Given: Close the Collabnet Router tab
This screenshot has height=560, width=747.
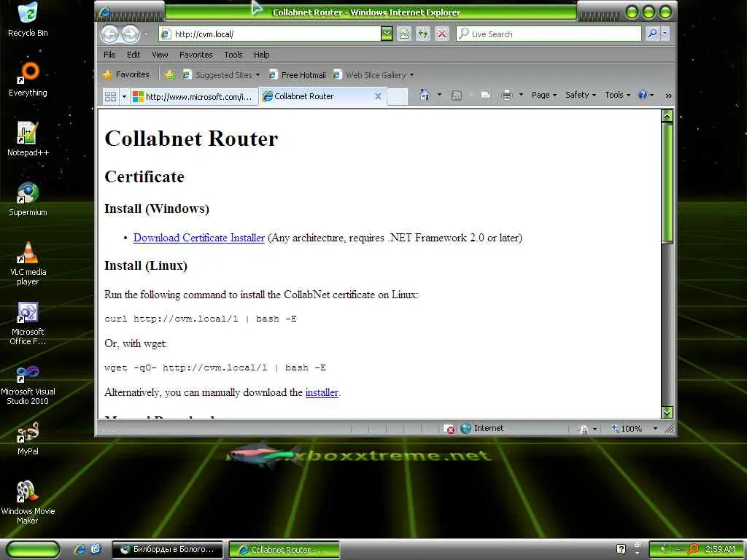Looking at the screenshot, I should point(378,96).
